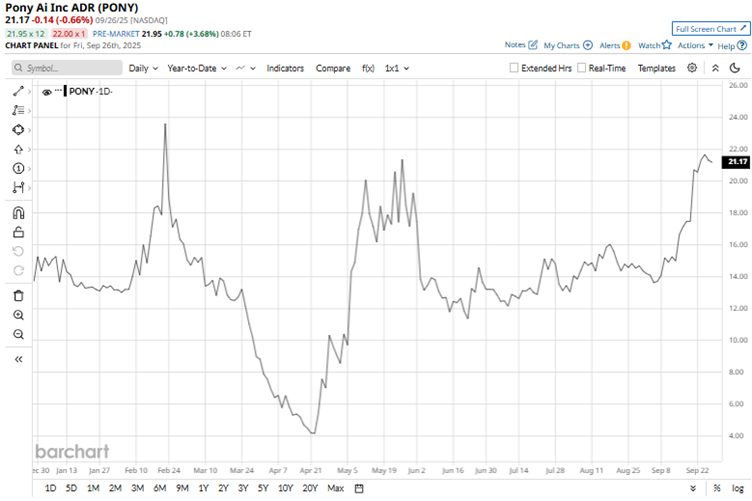This screenshot has width=752, height=501.
Task: Zoom out on the chart
Action: pos(18,334)
